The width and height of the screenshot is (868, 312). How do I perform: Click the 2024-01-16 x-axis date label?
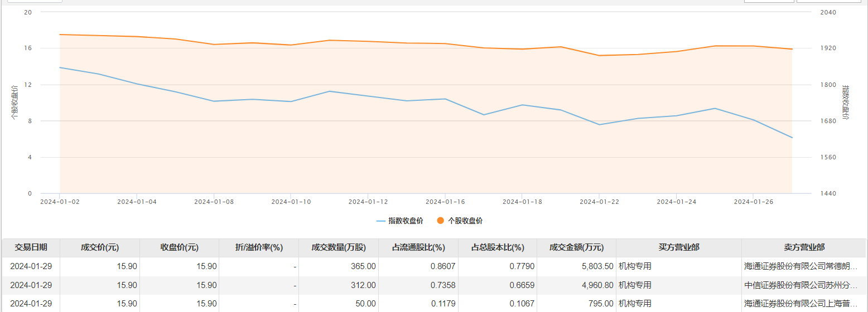[445, 202]
